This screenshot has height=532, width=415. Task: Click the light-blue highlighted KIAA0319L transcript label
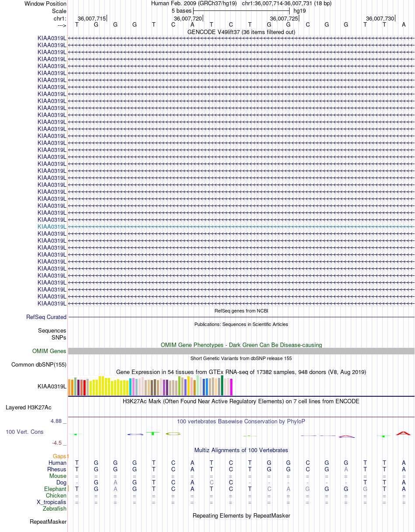coord(52,227)
